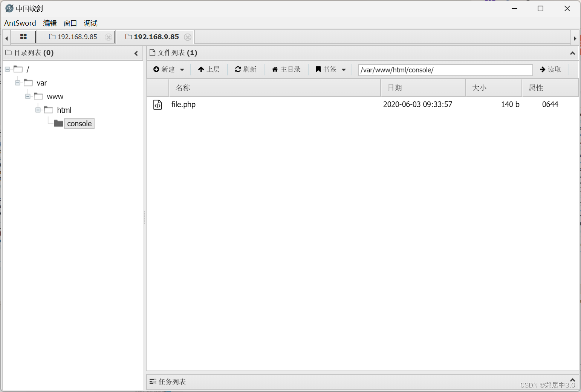This screenshot has height=392, width=581.
Task: Expand the 任务列表 panel chevron
Action: 572,380
